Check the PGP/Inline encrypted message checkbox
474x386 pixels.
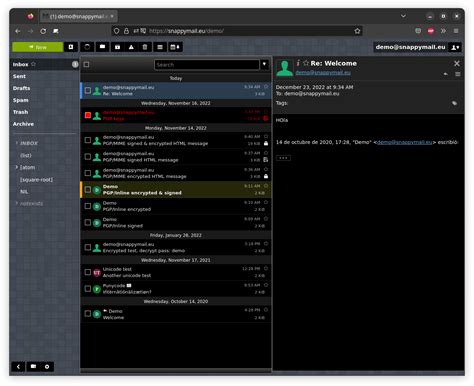(x=88, y=206)
